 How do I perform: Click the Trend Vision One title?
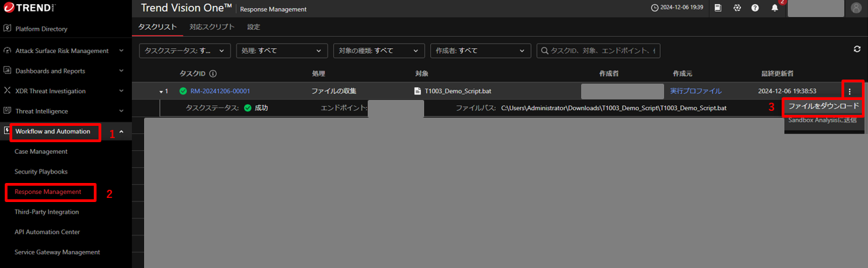(x=187, y=8)
